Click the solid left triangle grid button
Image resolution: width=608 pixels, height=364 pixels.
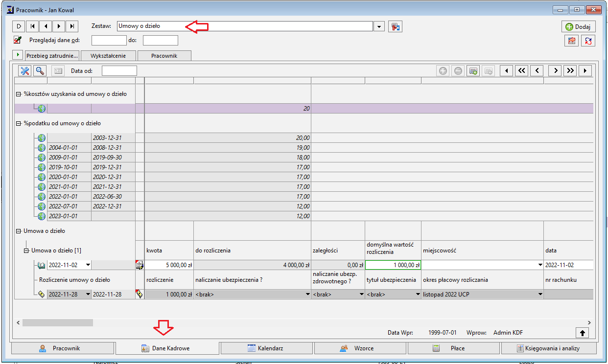point(506,71)
